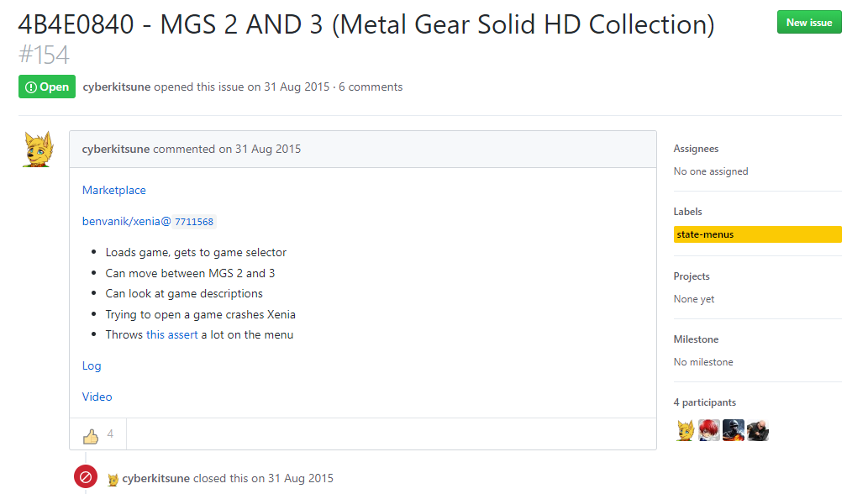Open the bald man participant avatar
This screenshot has width=868, height=494.
click(758, 431)
